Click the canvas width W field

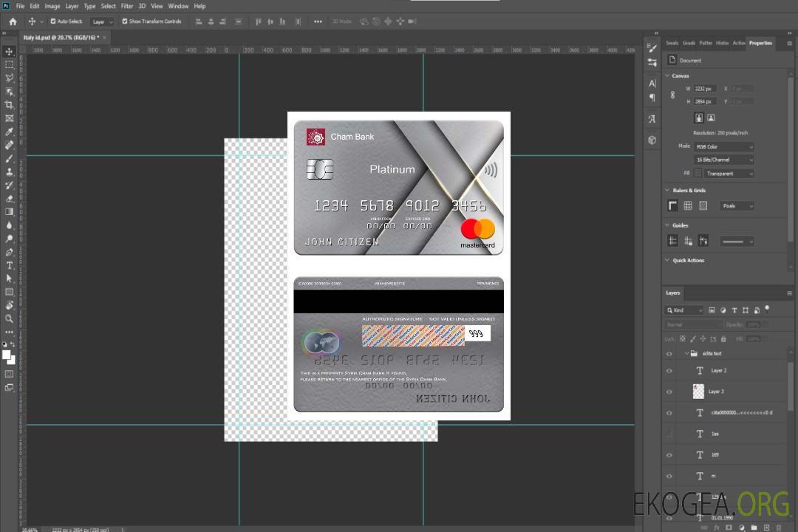tap(705, 89)
